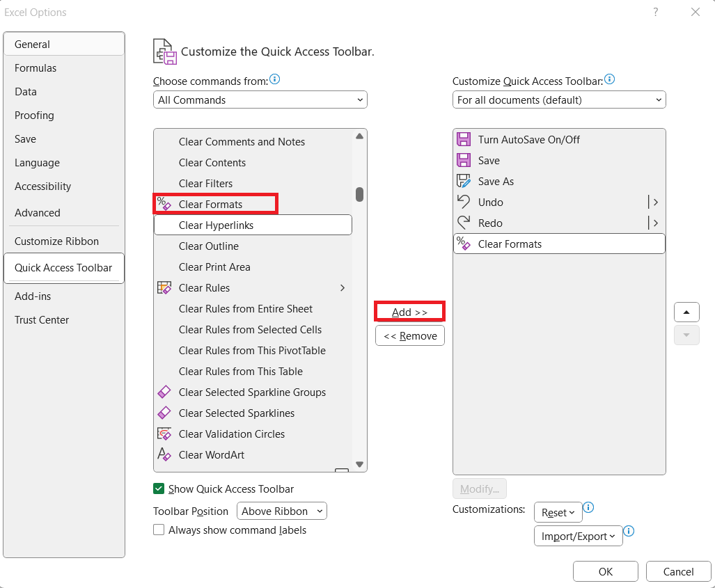Click the Clear WordArt icon

(164, 454)
